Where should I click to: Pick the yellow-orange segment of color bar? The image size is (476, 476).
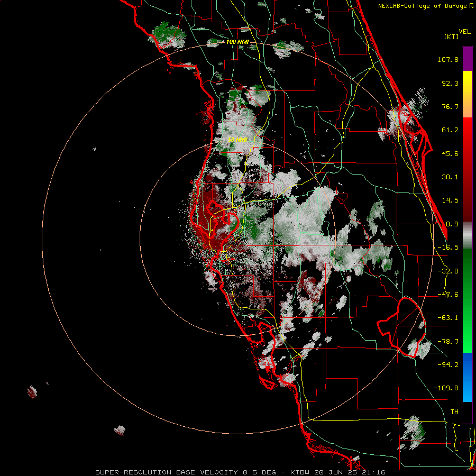pos(467,94)
